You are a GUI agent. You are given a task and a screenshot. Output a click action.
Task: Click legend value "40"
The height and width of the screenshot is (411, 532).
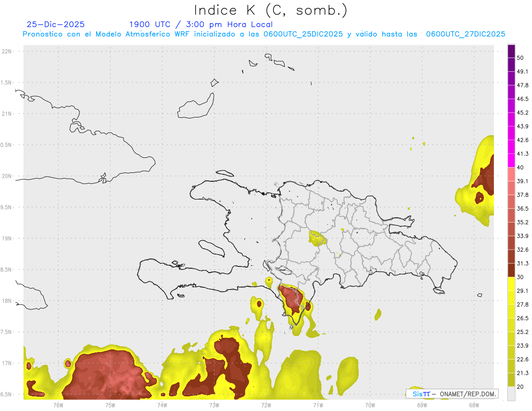pyautogui.click(x=520, y=168)
